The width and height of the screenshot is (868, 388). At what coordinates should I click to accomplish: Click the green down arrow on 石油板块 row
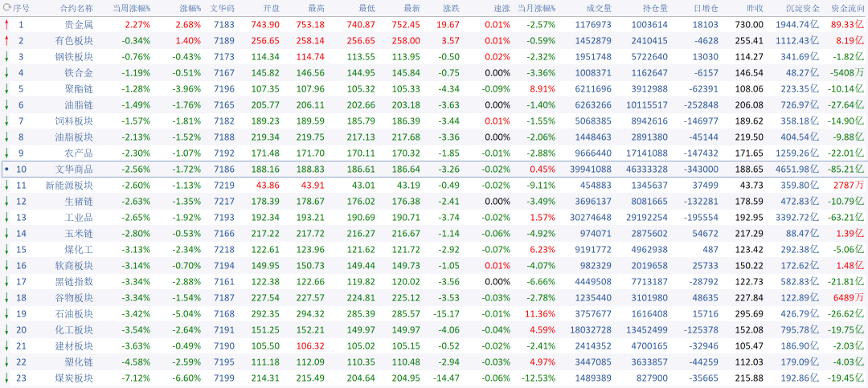click(x=6, y=314)
